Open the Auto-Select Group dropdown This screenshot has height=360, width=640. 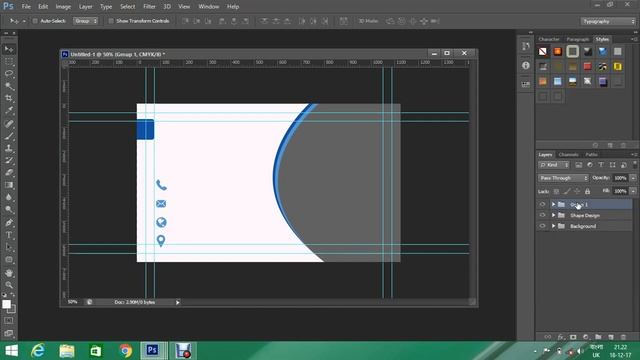tap(85, 21)
